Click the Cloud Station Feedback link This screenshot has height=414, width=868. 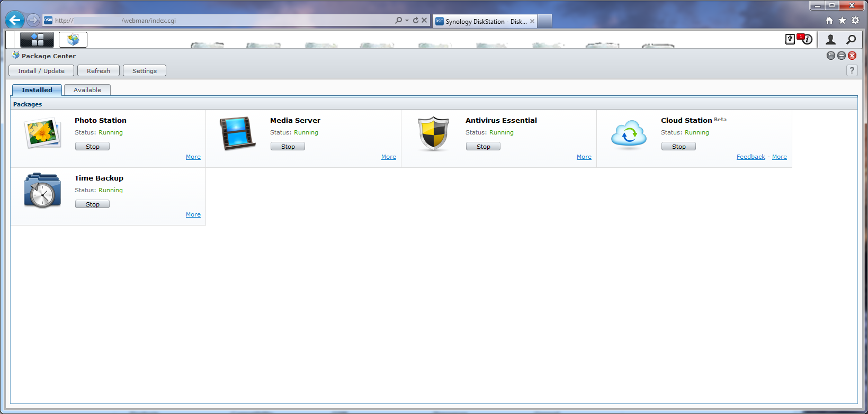751,157
